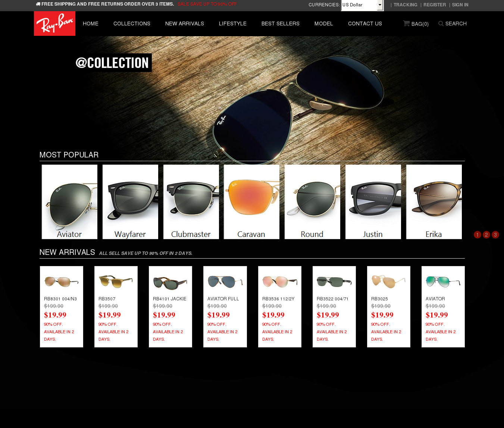Click the RB3507 product name
The width and height of the screenshot is (504, 428).
pyautogui.click(x=107, y=299)
